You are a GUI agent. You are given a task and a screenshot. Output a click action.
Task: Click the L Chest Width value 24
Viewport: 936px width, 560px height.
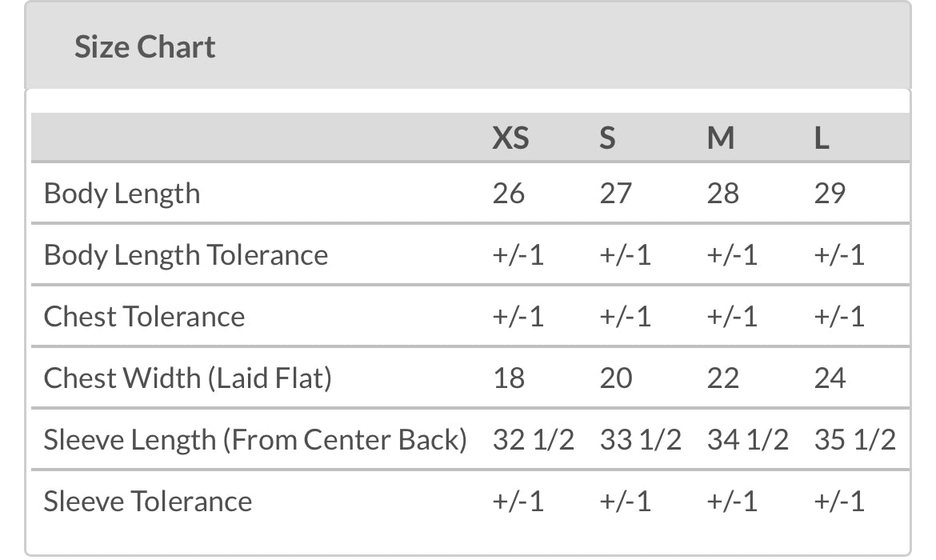[x=830, y=378]
